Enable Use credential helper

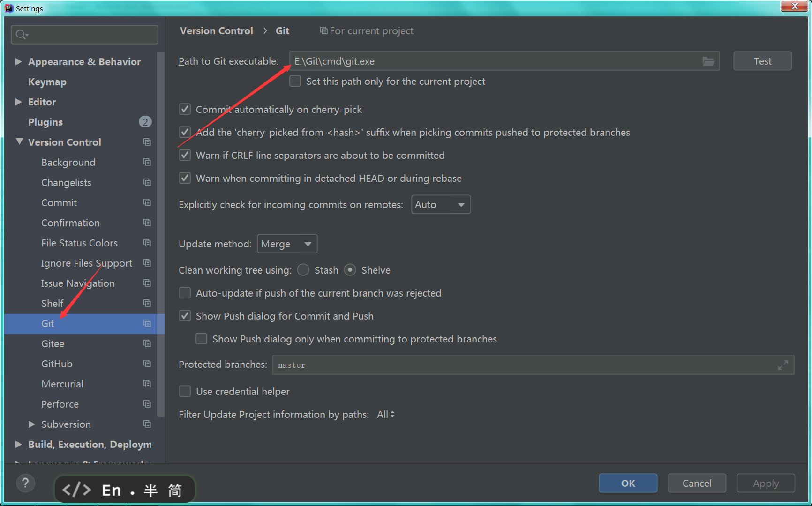pos(185,391)
